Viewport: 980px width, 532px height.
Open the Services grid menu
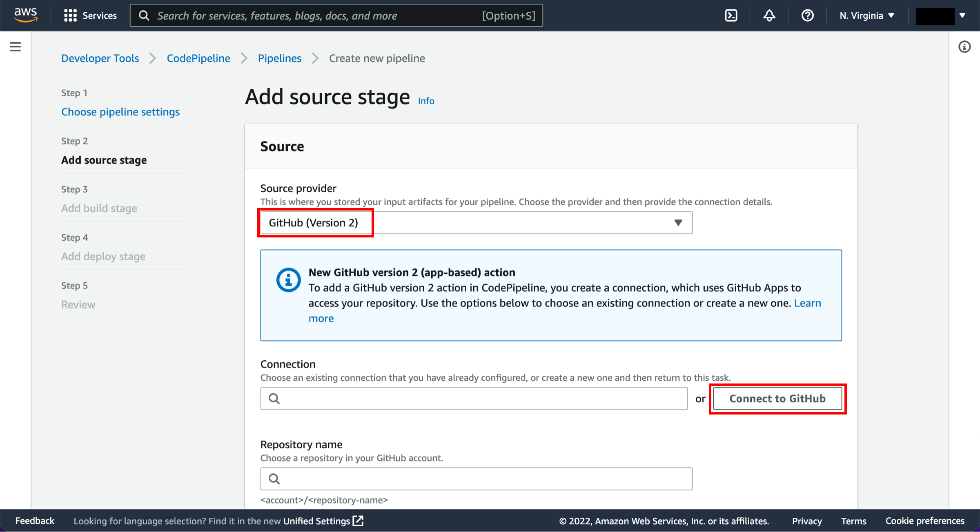pyautogui.click(x=70, y=16)
